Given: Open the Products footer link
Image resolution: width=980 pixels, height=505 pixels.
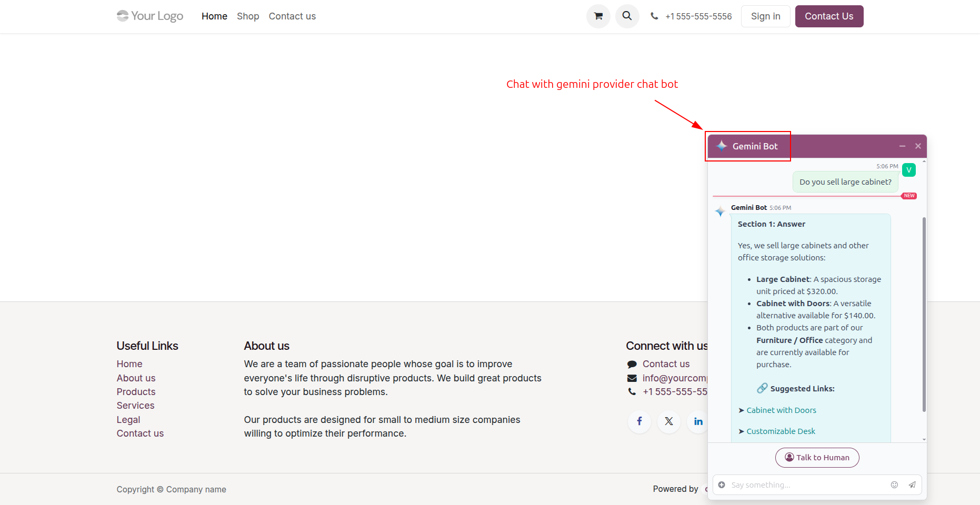Looking at the screenshot, I should tap(136, 392).
